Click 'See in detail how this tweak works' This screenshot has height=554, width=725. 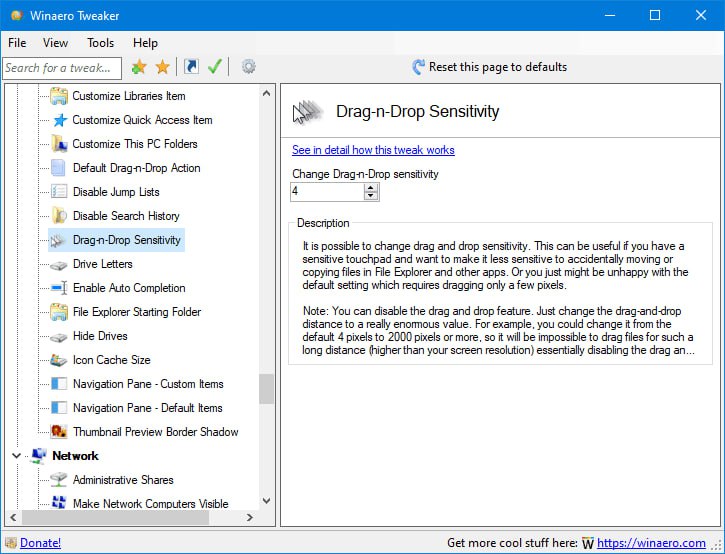(x=373, y=150)
